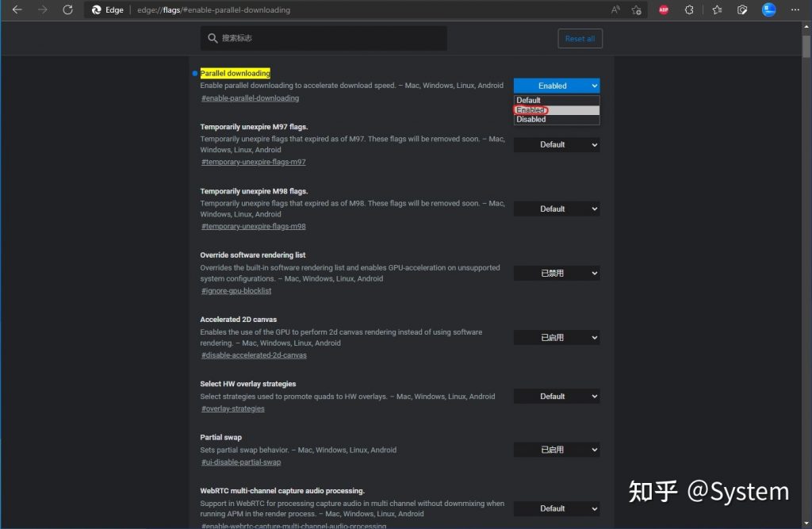The width and height of the screenshot is (812, 529).
Task: Open the Extensions menu icon
Action: [689, 10]
